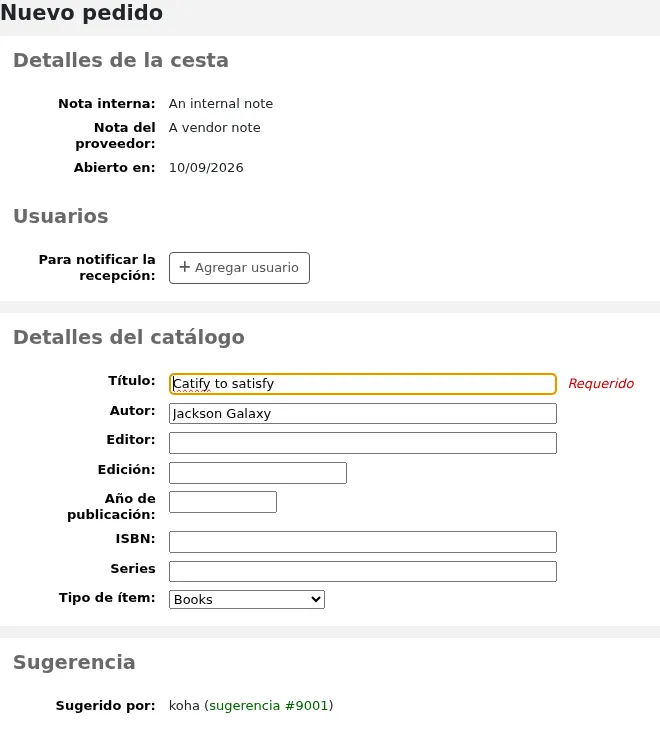Click the Autor label
660x730 pixels.
[x=133, y=411]
